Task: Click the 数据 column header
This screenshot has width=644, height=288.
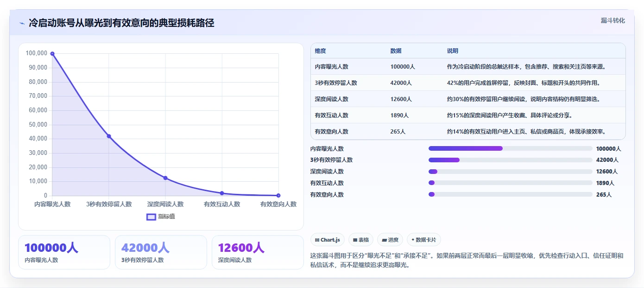Action: 396,51
